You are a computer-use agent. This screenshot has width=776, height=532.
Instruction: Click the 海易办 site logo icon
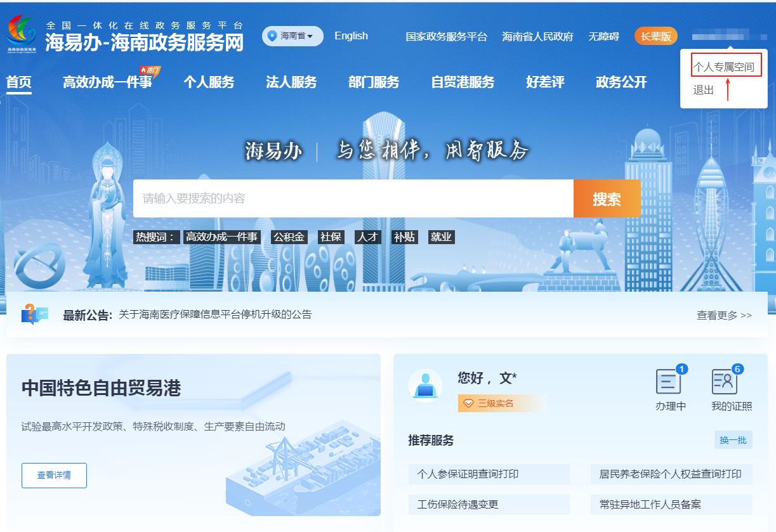(x=22, y=34)
